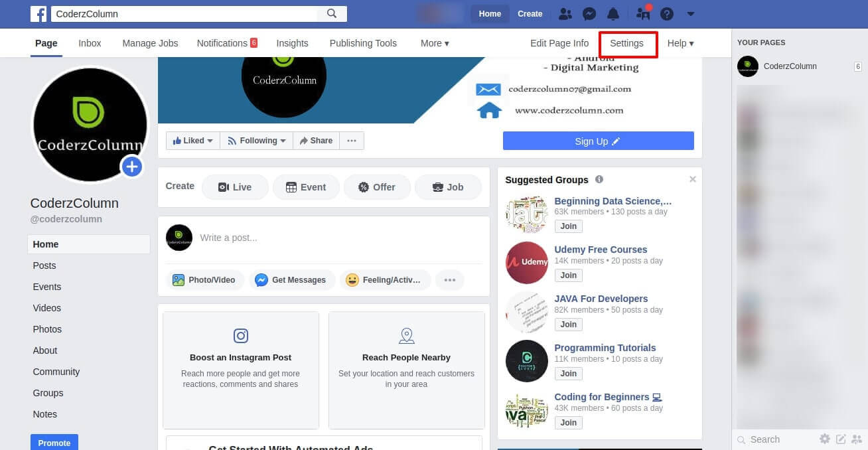Click the Get Messages button
Screen dimensions: 868x450
tap(291, 280)
